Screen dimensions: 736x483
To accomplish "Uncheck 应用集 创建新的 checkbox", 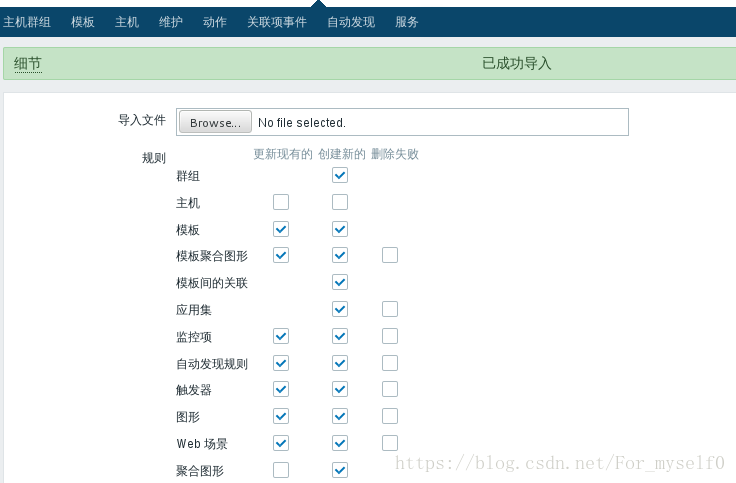I will (340, 309).
